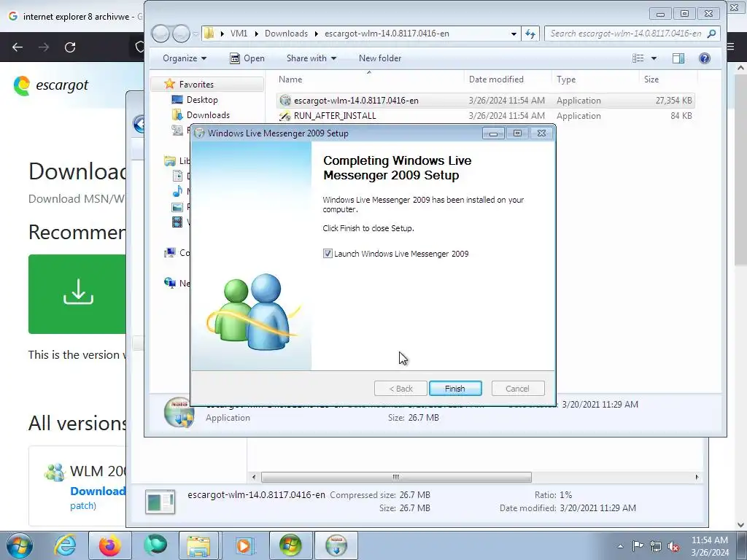The image size is (747, 560).
Task: Select Desktop in navigation pane
Action: (x=202, y=99)
